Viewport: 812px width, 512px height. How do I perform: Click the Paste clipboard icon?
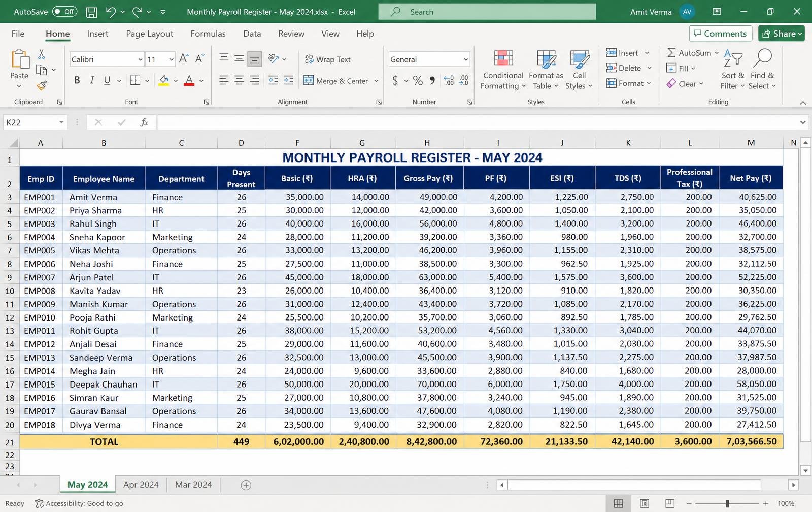pyautogui.click(x=19, y=59)
